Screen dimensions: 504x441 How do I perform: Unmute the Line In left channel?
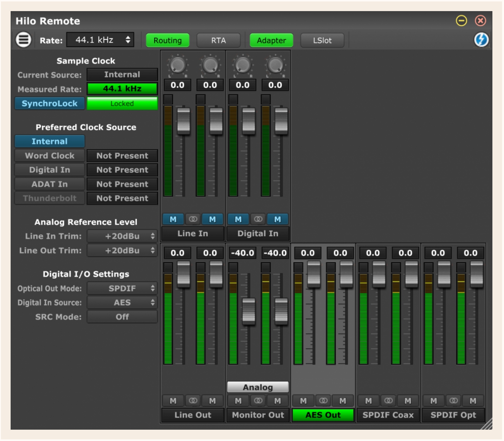[x=173, y=219]
